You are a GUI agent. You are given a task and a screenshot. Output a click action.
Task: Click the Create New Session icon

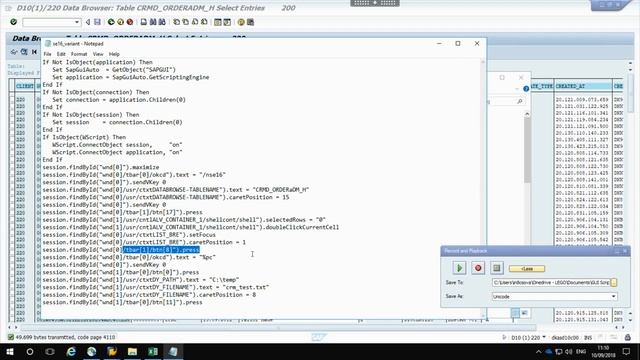pos(218,22)
